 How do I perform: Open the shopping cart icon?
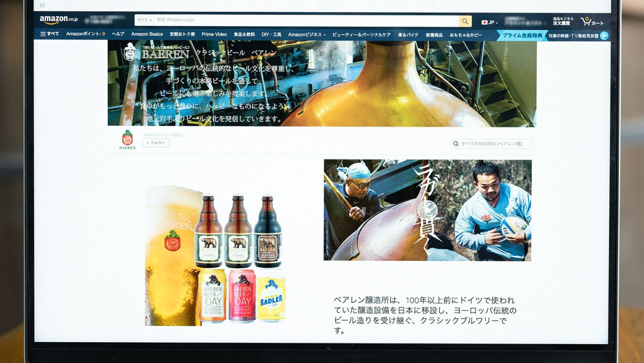tap(585, 20)
